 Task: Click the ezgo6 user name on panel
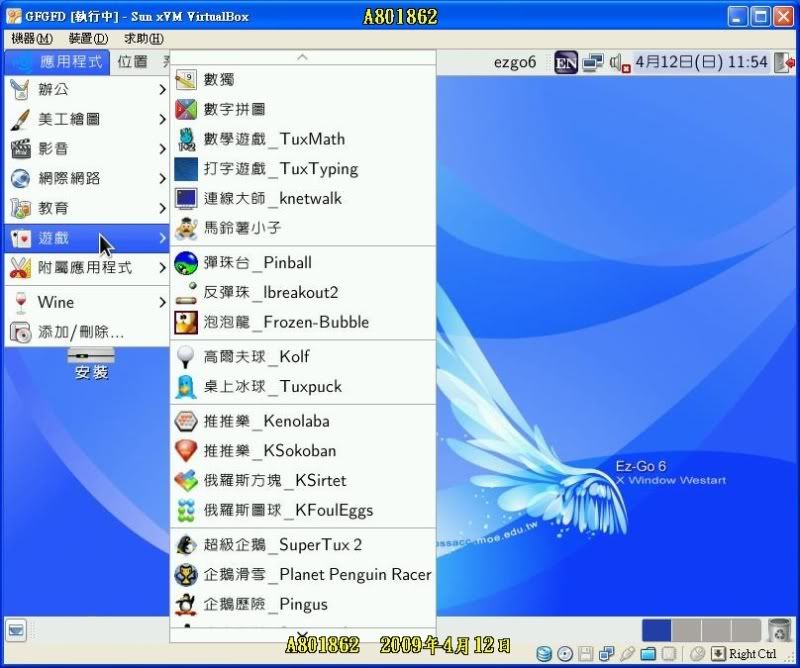[x=515, y=63]
